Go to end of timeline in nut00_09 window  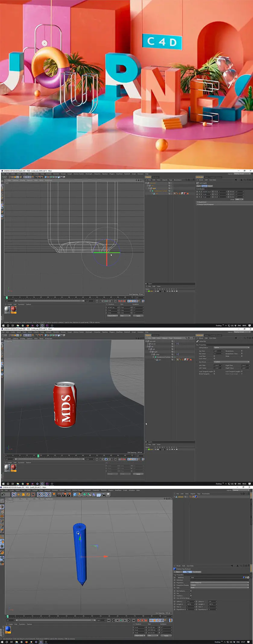tap(134, 620)
